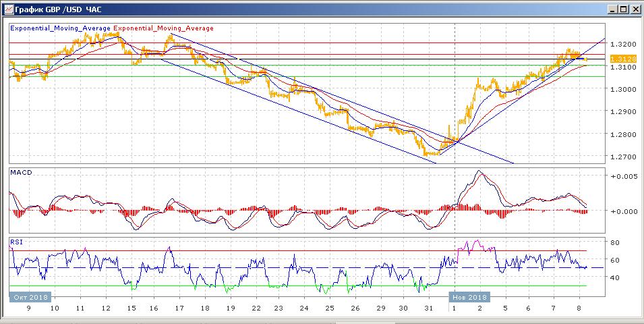
Task: Minimize the GBP/USD chart window
Action: click(612, 9)
